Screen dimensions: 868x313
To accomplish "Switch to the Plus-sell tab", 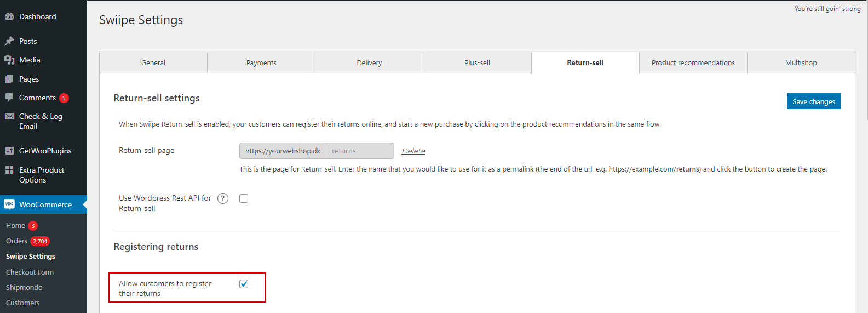I will [x=477, y=62].
